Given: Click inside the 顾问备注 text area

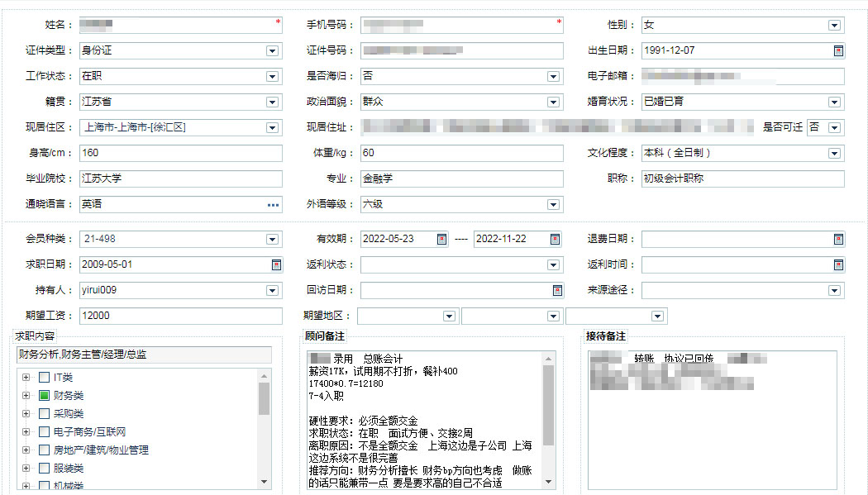Looking at the screenshot, I should click(424, 421).
